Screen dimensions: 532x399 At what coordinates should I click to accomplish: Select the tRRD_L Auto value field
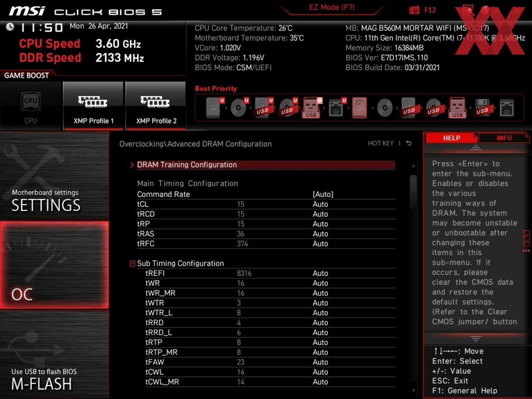click(x=320, y=332)
